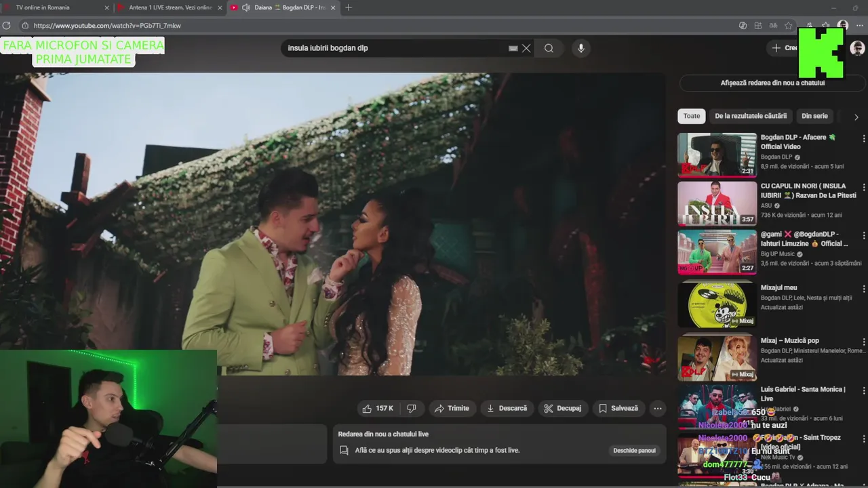Open options menu for Mixajul meu
Image resolution: width=868 pixels, height=488 pixels.
863,289
